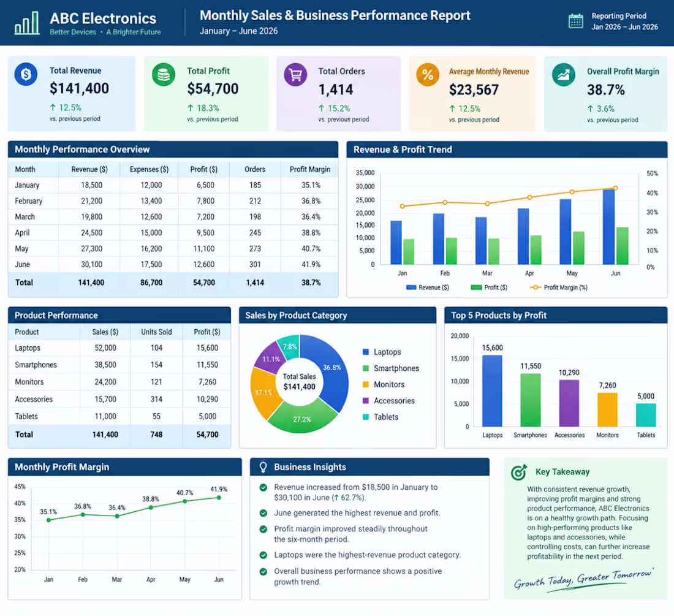The width and height of the screenshot is (674, 616).
Task: Click the purple Accessories legend square
Action: [366, 401]
